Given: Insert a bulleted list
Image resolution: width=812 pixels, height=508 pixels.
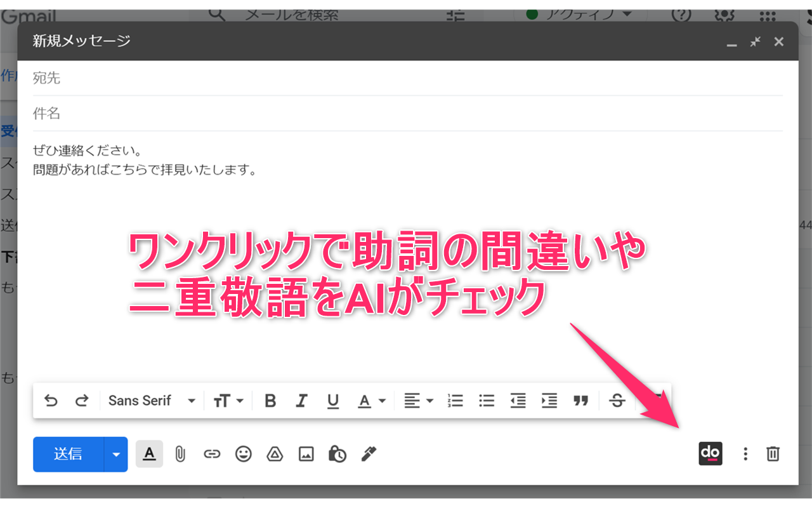Looking at the screenshot, I should tap(487, 401).
